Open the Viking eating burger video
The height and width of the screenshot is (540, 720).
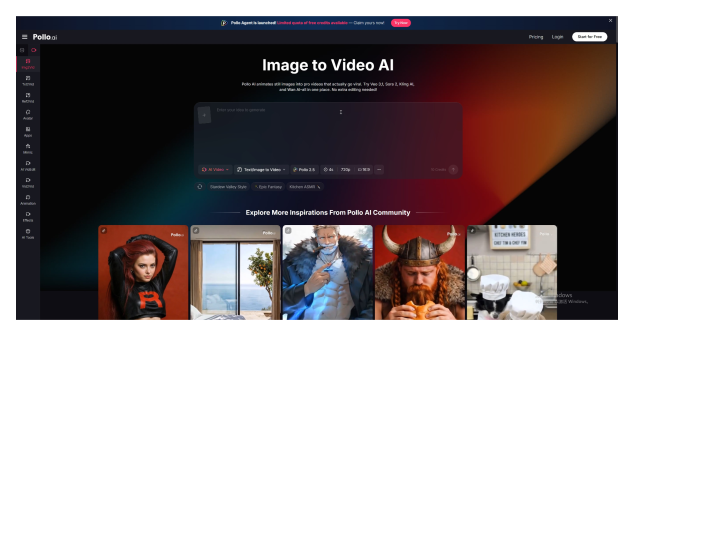click(420, 272)
